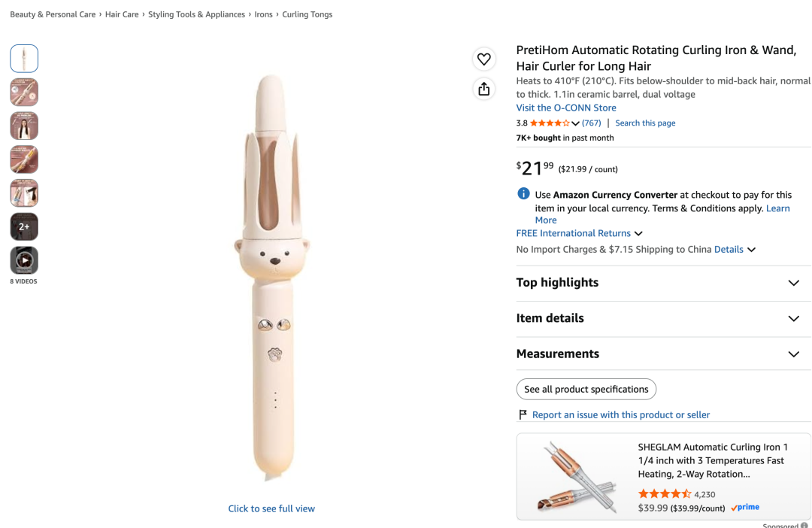Expand FREE International Returns details

[580, 233]
